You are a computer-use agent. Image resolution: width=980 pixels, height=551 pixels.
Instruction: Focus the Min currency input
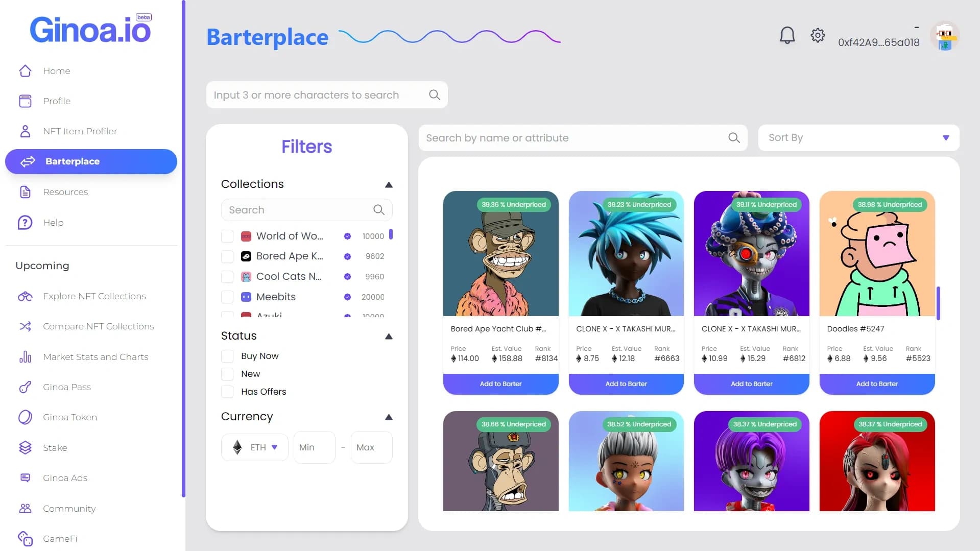314,447
